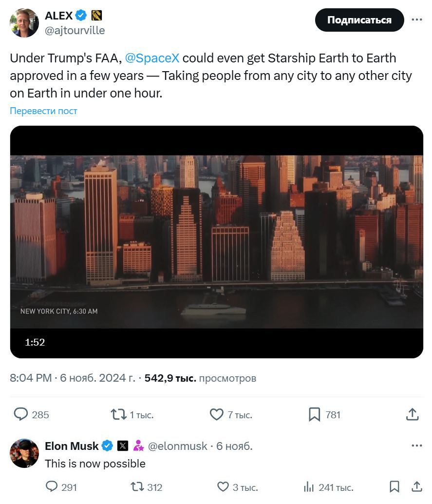Like ALEX's post with the heart icon
The width and height of the screenshot is (432, 504).
pos(216,414)
